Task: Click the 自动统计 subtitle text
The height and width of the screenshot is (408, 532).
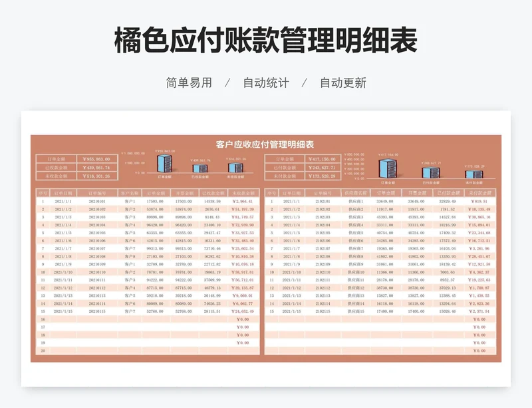Action: tap(266, 83)
